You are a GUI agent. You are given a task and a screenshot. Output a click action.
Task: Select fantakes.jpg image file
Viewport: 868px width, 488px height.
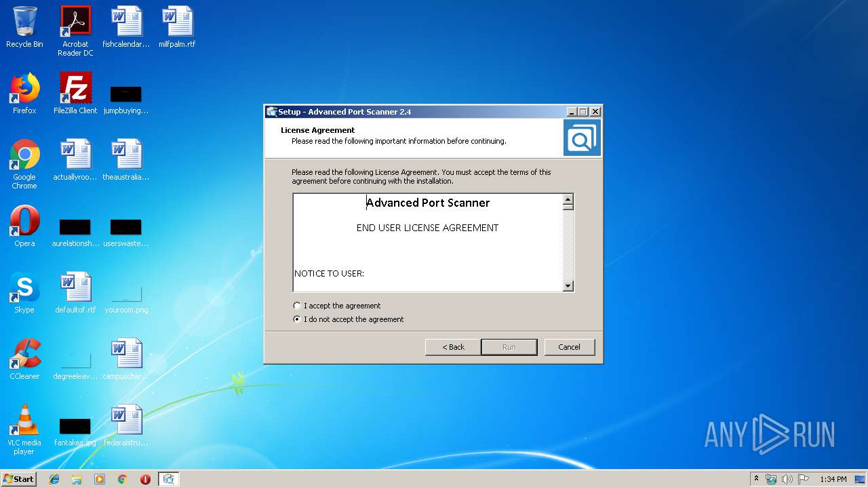click(x=75, y=432)
